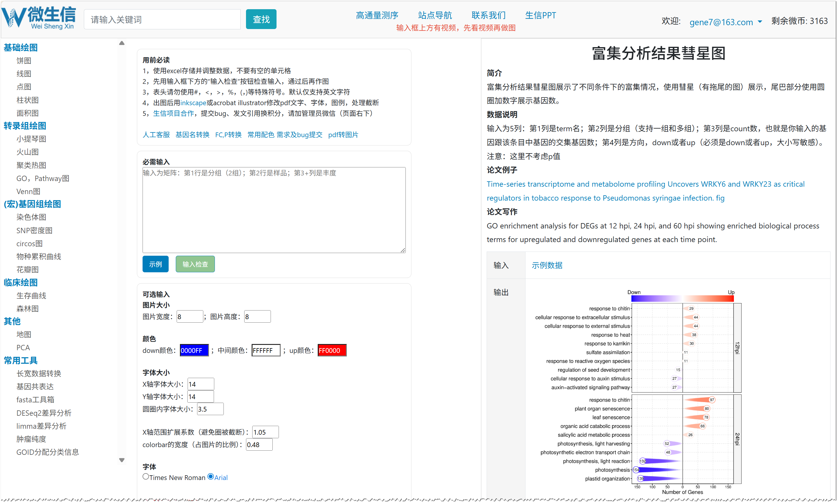Screen dimensions: 837x504
Task: Click the 查找 search button
Action: point(261,19)
